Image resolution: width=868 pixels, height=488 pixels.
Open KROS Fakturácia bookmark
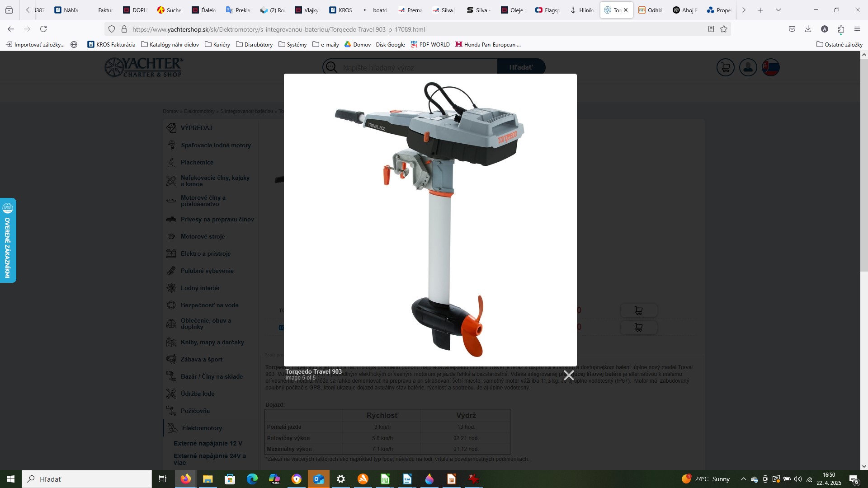111,45
